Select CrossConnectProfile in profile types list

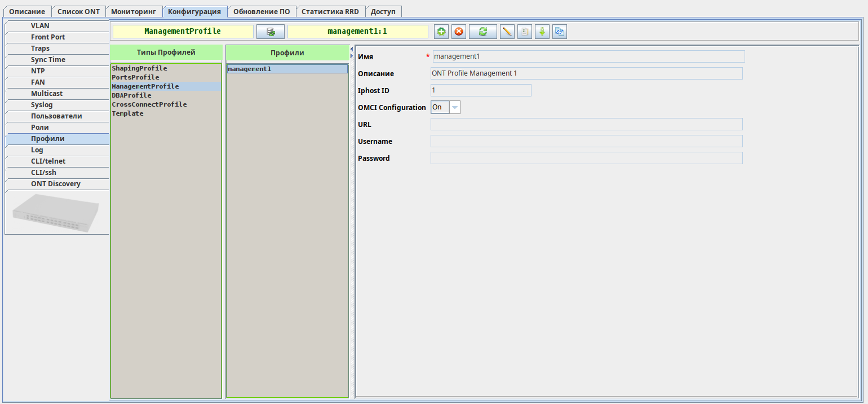click(166, 104)
